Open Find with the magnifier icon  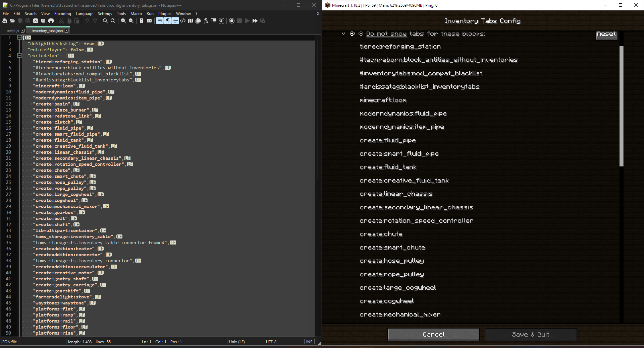tap(105, 21)
